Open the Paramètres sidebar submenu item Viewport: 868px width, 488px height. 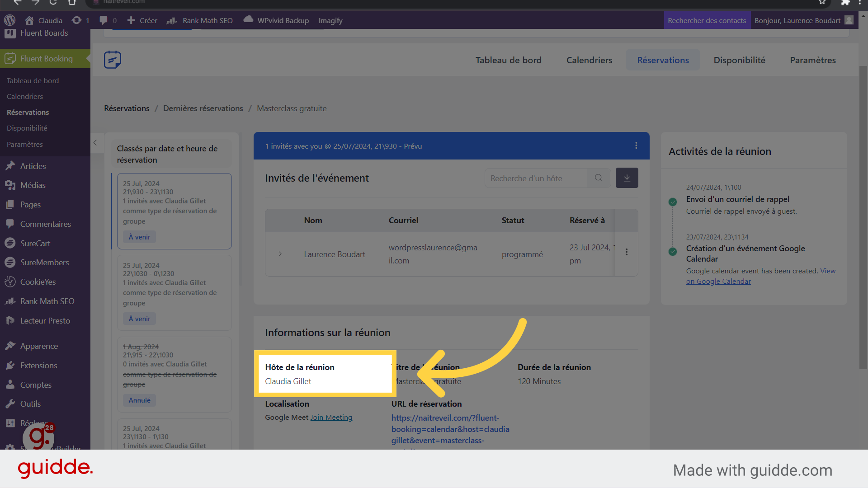(25, 144)
